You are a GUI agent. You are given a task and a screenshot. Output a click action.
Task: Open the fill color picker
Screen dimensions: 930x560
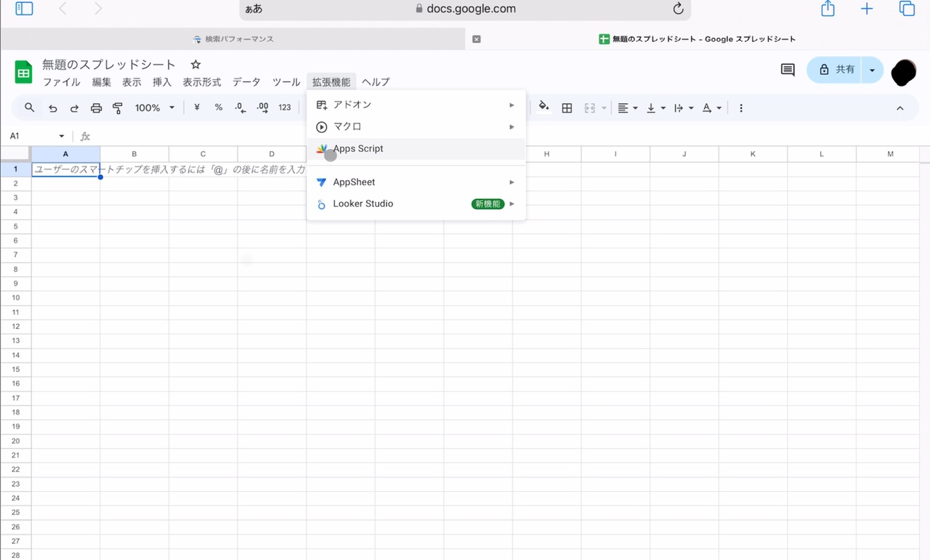tap(543, 107)
